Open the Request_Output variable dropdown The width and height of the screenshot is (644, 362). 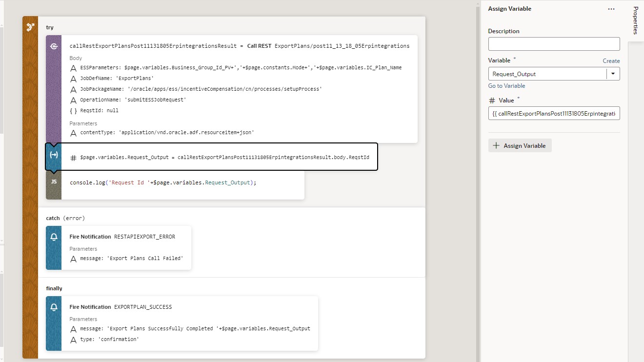614,74
